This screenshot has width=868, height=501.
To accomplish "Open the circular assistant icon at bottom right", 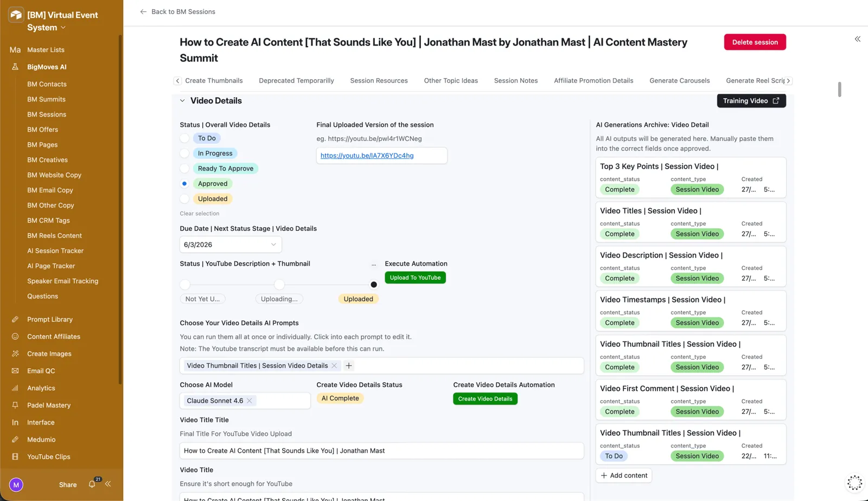I will tap(854, 483).
